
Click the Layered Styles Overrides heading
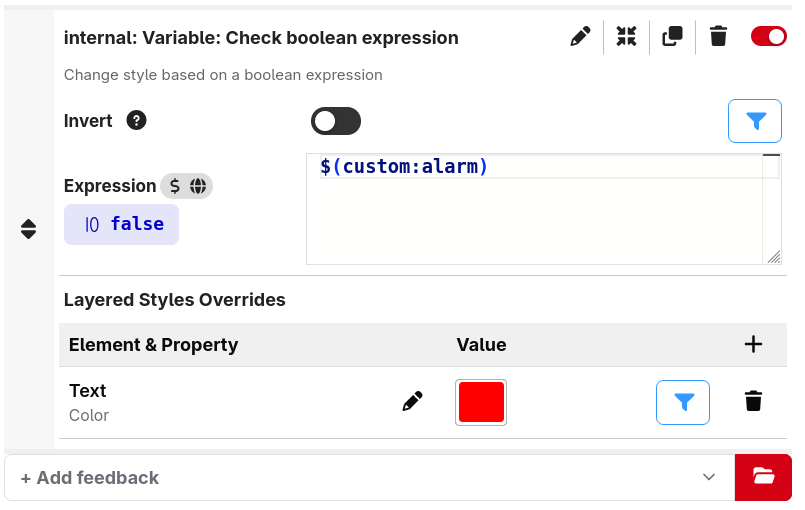175,300
